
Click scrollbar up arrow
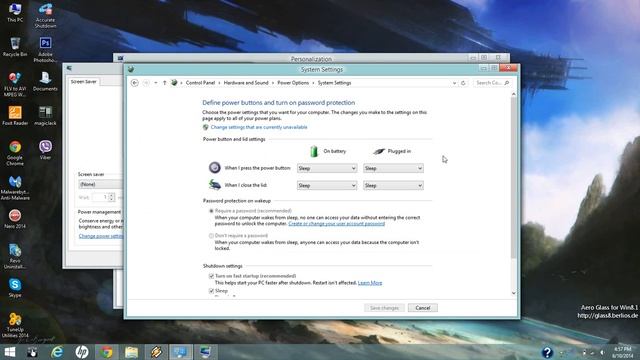tap(513, 94)
